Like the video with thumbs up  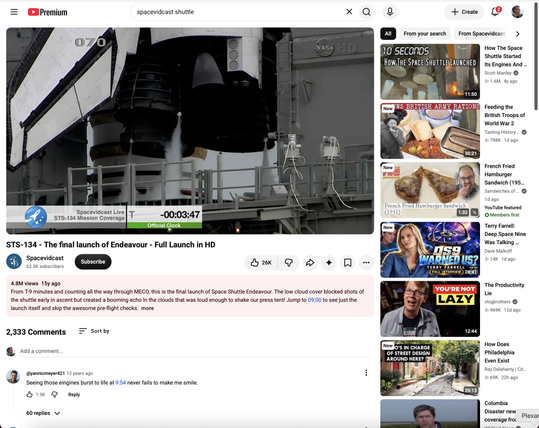[261, 263]
